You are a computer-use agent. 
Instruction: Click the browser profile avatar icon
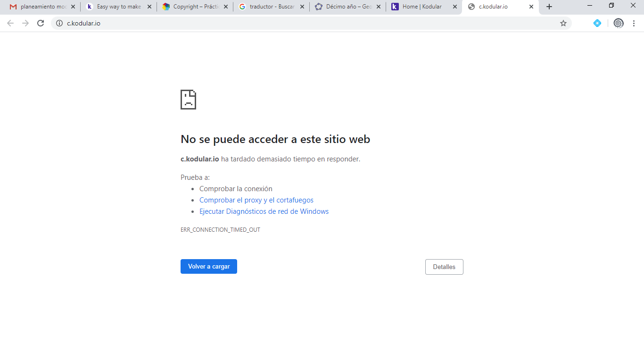[x=618, y=23]
